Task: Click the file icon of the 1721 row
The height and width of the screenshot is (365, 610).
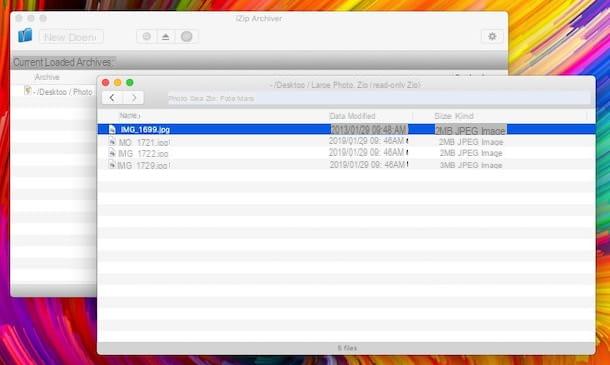Action: pos(112,141)
